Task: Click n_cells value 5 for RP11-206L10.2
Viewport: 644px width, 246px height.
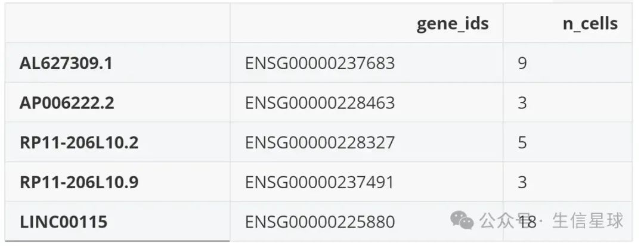Action: [x=522, y=143]
